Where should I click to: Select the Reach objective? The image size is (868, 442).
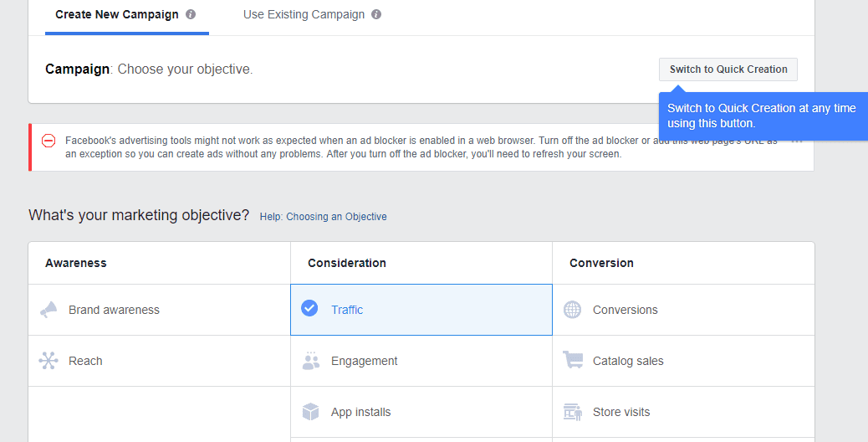pyautogui.click(x=160, y=361)
